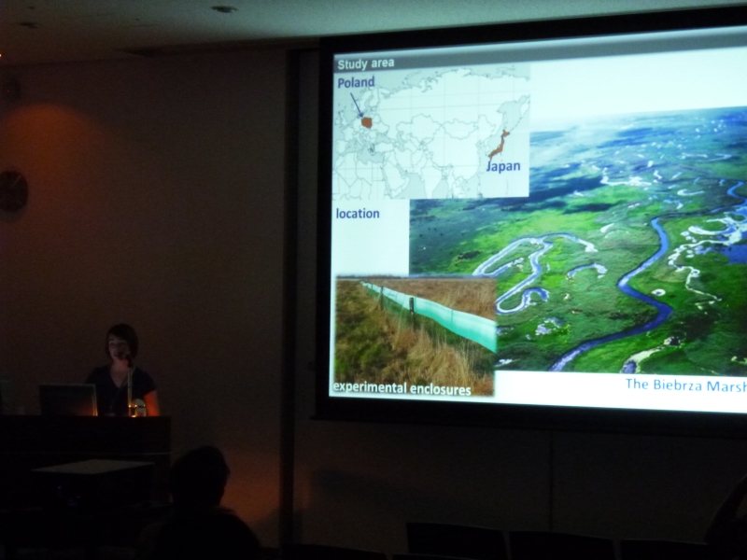Click the "Study area" slide title

[365, 63]
